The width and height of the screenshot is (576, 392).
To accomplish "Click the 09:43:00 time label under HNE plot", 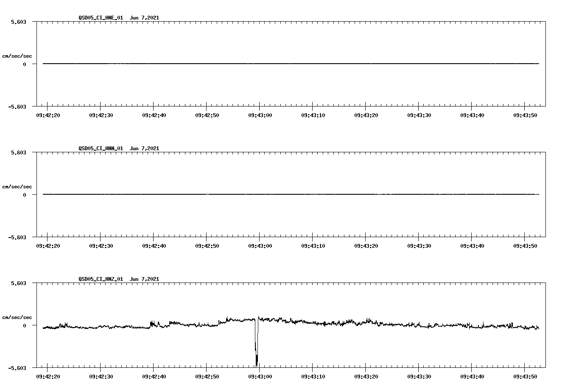I will [x=260, y=115].
